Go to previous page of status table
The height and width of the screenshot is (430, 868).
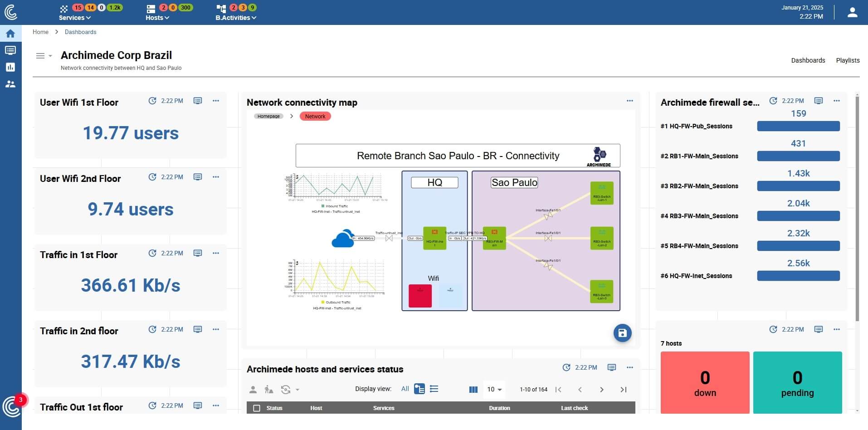(x=580, y=389)
